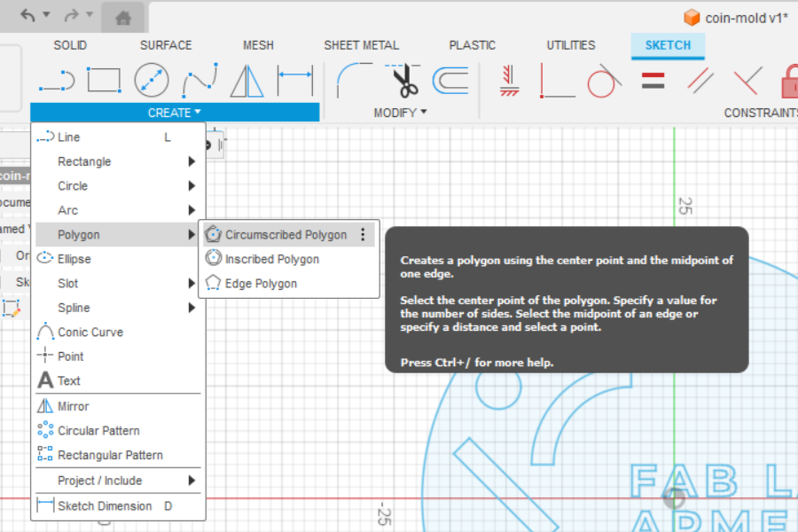This screenshot has height=532, width=798.
Task: Select the Sketch Dimension toolbar icon
Action: 294,80
